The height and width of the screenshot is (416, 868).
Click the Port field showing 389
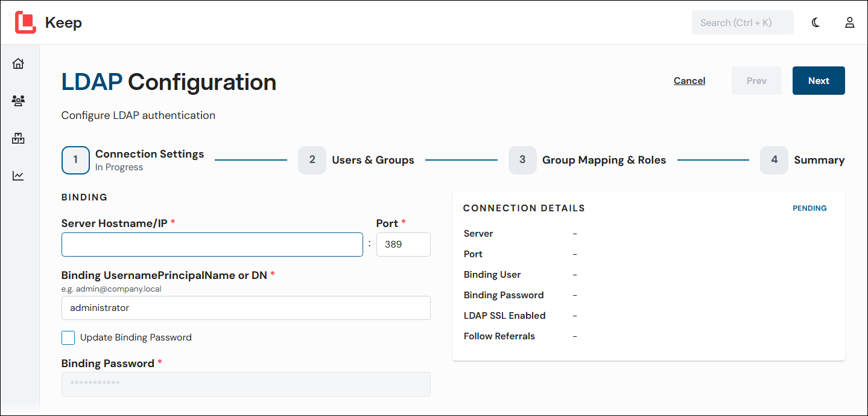tap(404, 245)
